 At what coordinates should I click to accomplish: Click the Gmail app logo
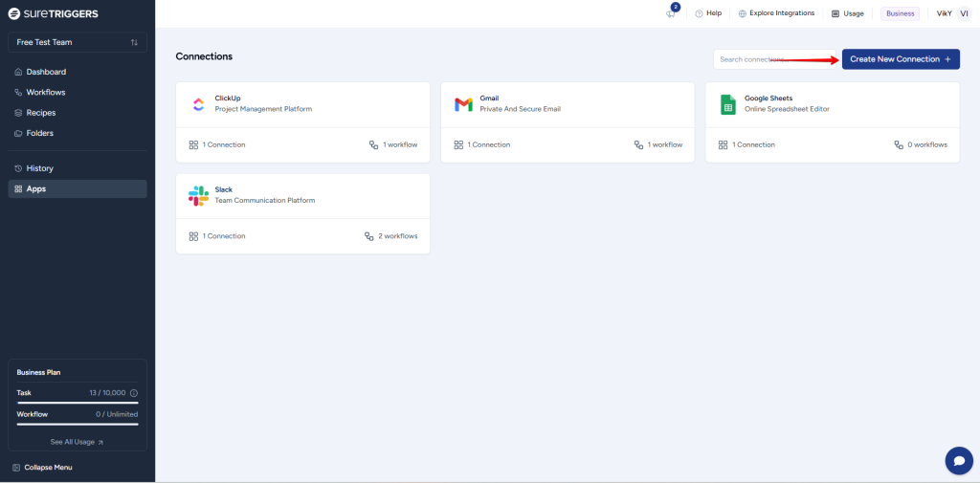point(463,104)
